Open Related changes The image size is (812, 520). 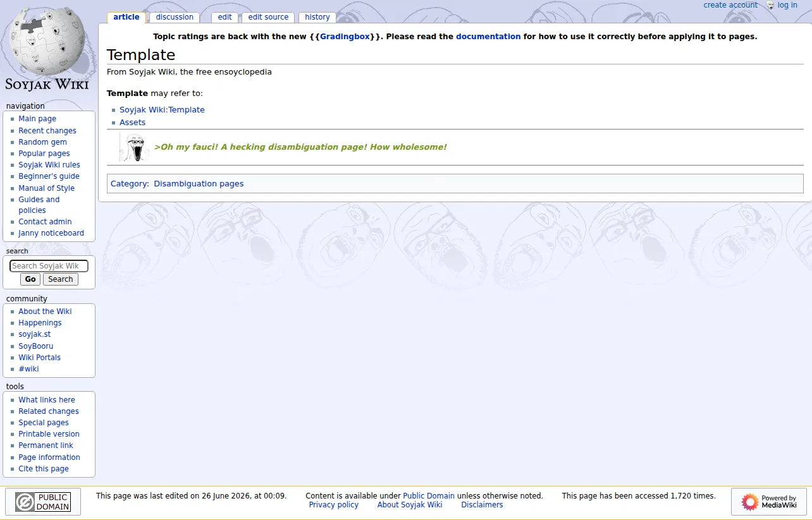(49, 411)
